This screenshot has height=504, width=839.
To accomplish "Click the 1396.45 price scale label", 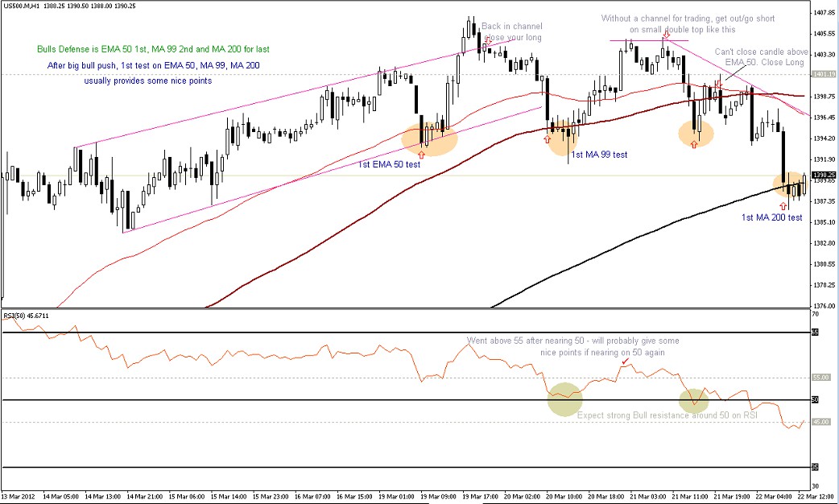I will pyautogui.click(x=824, y=118).
